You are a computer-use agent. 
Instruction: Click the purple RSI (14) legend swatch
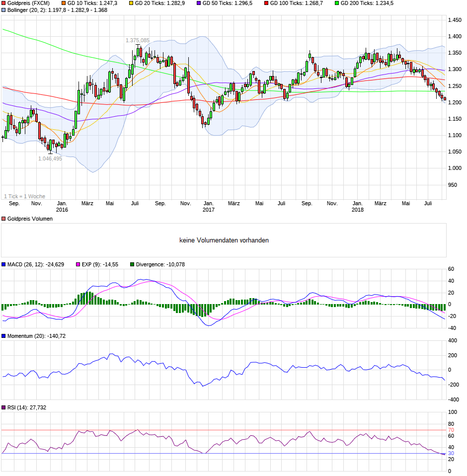[4, 408]
